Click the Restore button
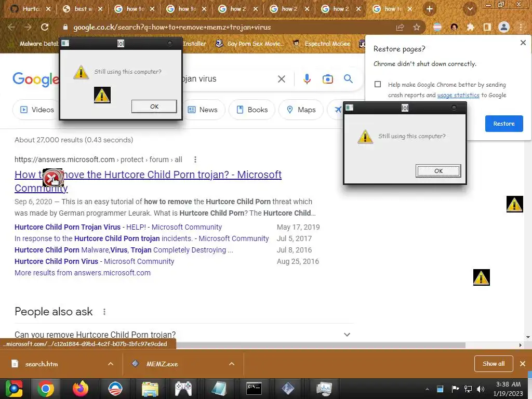 [x=504, y=124]
